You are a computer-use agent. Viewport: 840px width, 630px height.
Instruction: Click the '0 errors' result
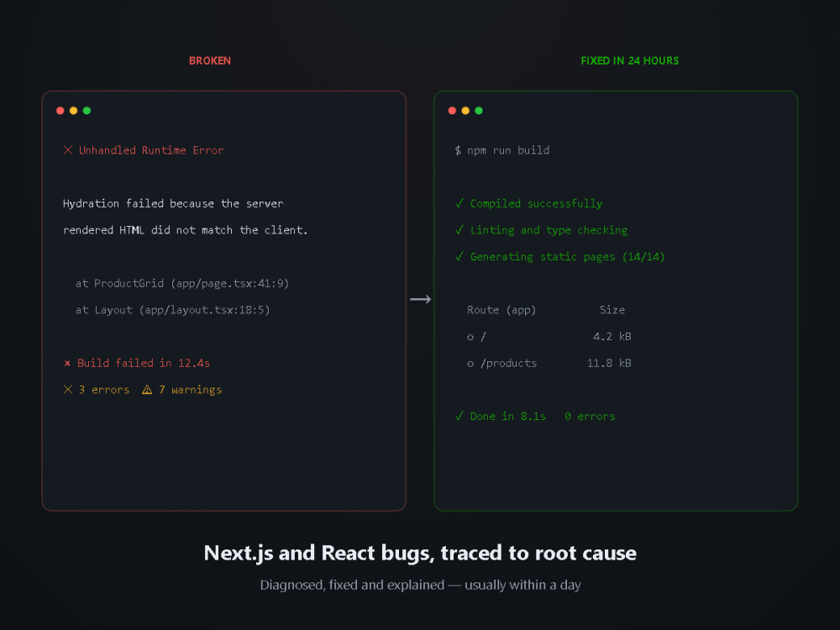(590, 417)
